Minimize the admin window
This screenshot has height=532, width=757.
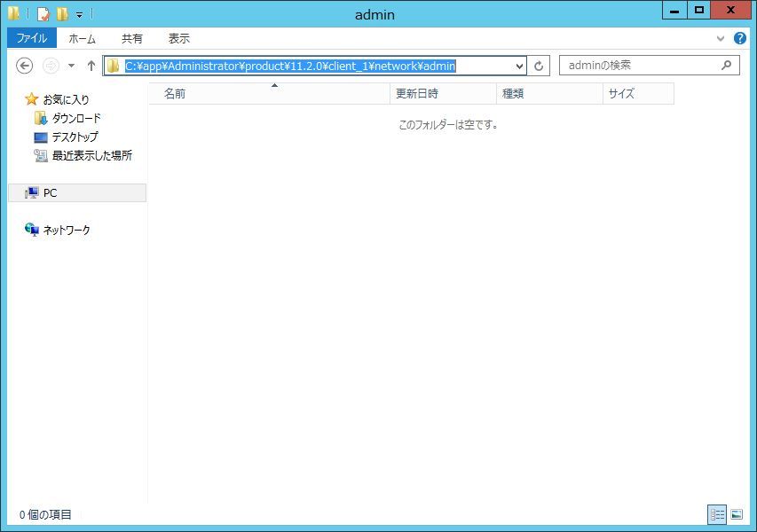coord(674,10)
